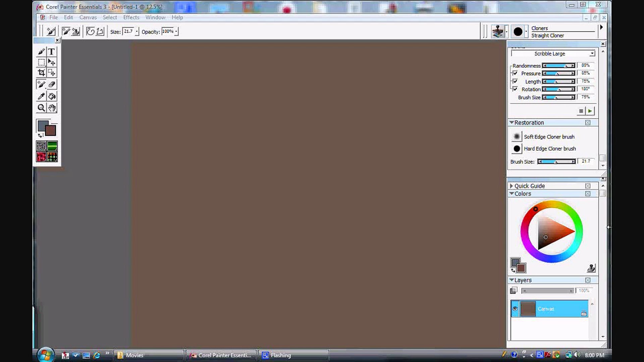Viewport: 644px width, 362px height.
Task: Select the Rectangular Selection tool
Action: 41,62
